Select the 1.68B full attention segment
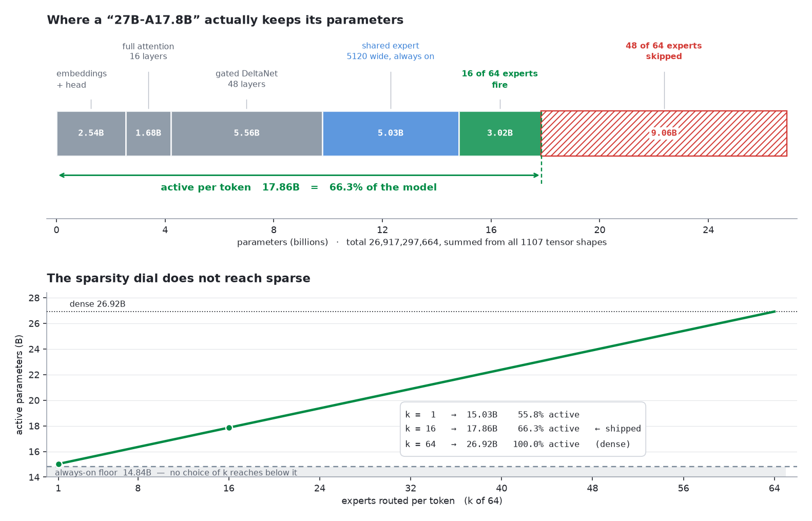The image size is (812, 521). 148,133
